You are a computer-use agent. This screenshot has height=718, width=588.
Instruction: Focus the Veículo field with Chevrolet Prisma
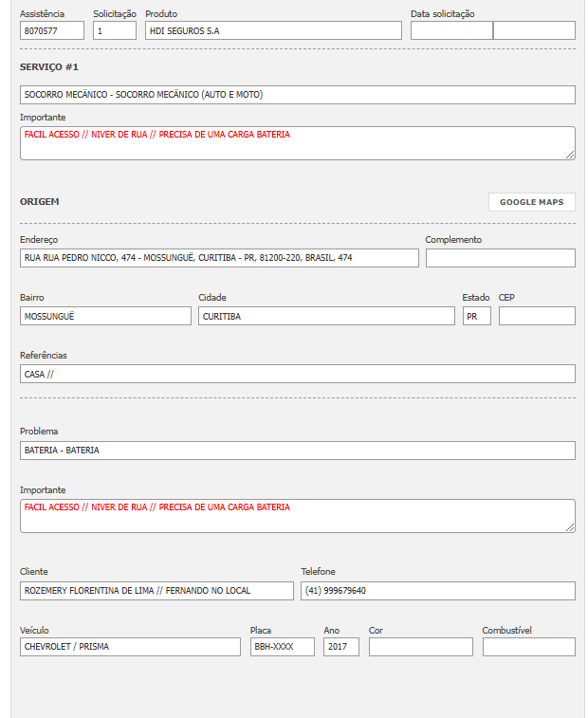click(130, 647)
